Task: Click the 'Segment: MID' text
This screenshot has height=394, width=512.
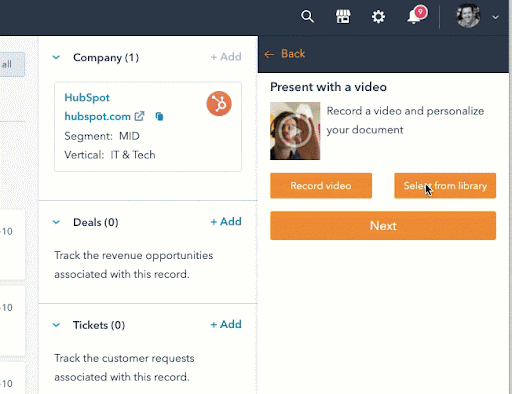Action: (102, 136)
